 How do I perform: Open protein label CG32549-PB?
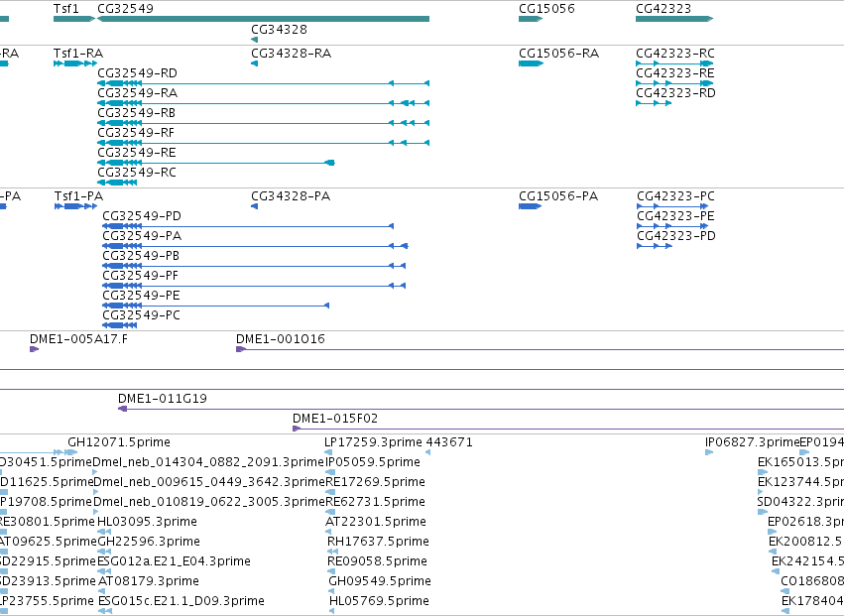(x=141, y=256)
